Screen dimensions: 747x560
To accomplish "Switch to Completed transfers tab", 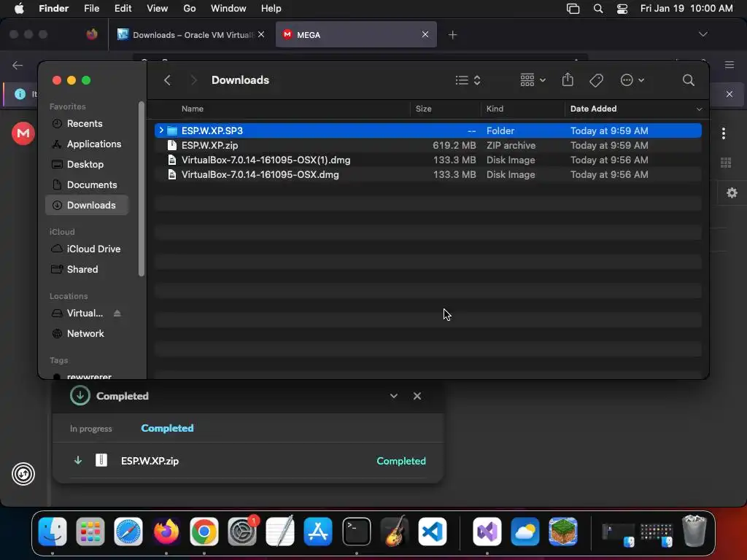I will click(167, 428).
